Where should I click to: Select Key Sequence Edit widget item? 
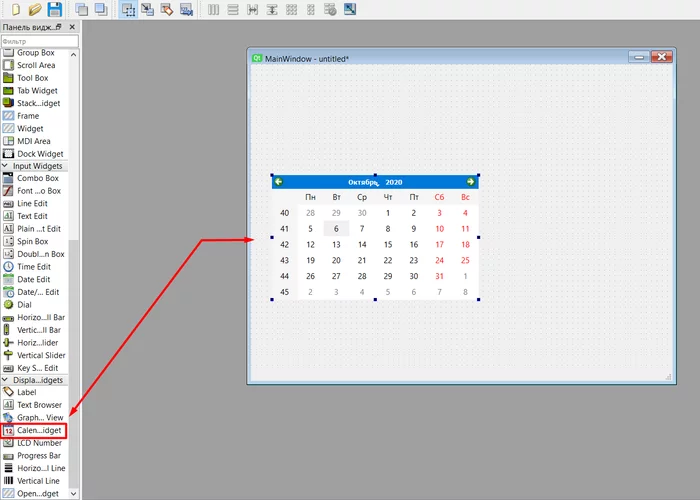click(x=34, y=368)
